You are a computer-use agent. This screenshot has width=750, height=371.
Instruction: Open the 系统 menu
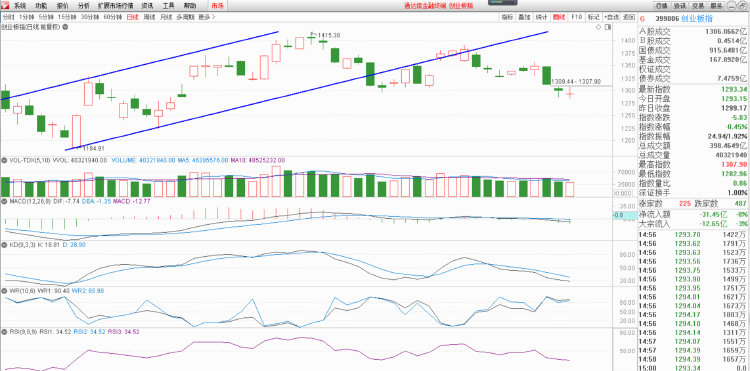click(20, 6)
